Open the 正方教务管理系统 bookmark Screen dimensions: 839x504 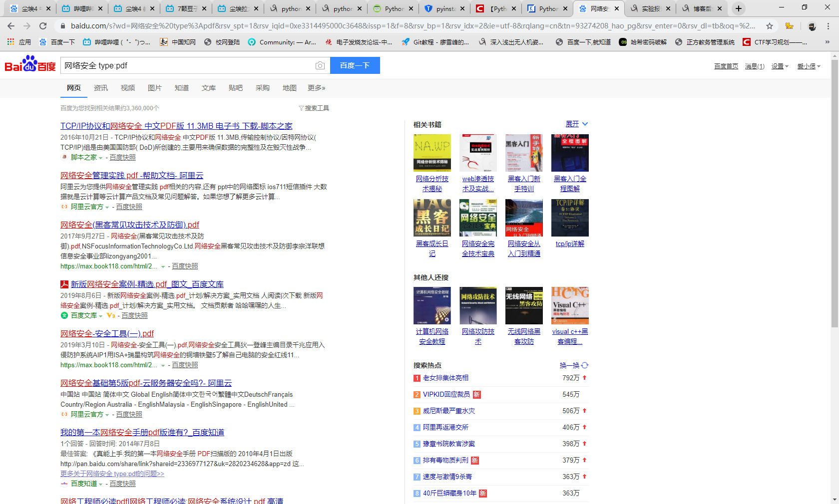coord(705,42)
